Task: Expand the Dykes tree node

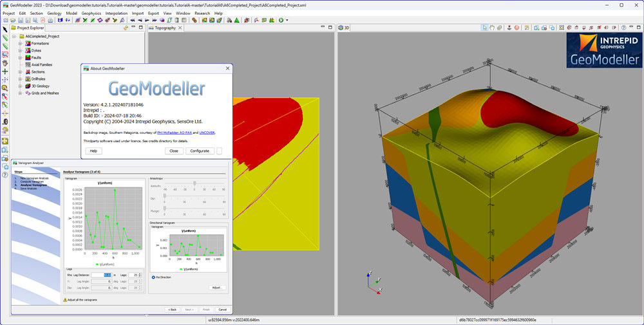Action: point(20,50)
